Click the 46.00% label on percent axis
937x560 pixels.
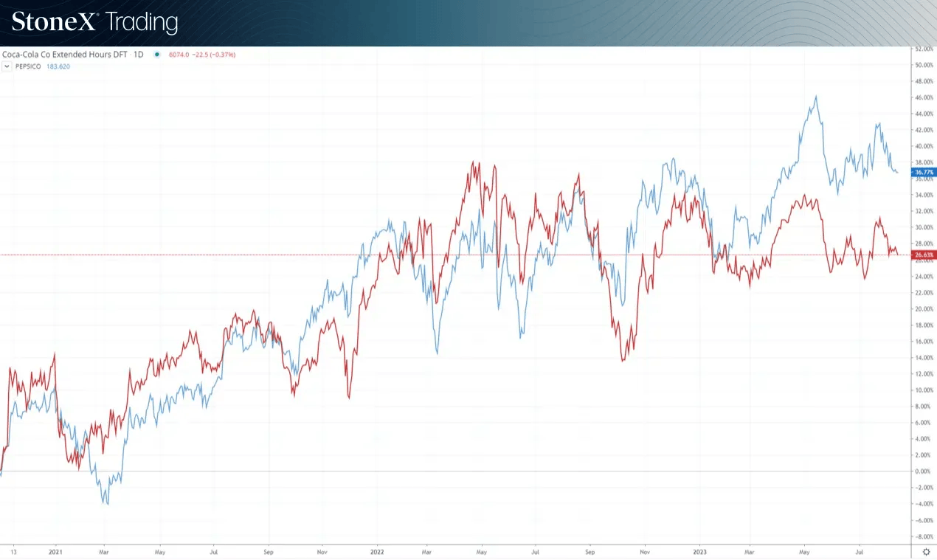click(x=924, y=97)
